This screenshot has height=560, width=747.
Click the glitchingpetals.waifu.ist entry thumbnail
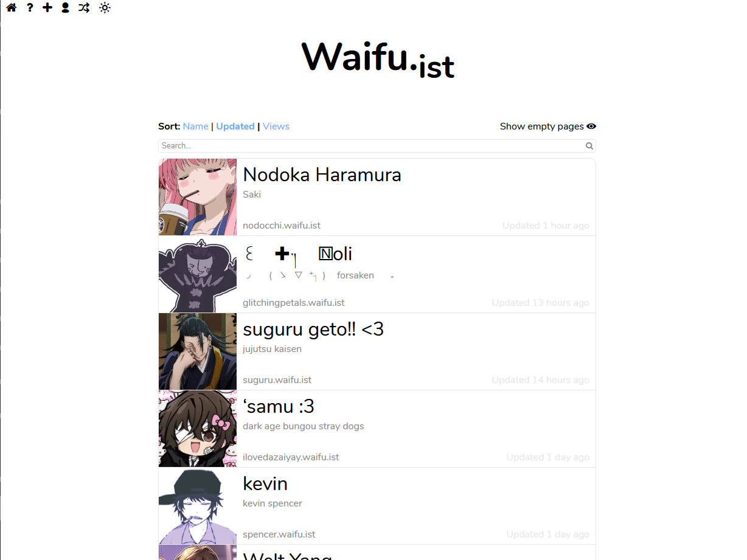coord(198,274)
